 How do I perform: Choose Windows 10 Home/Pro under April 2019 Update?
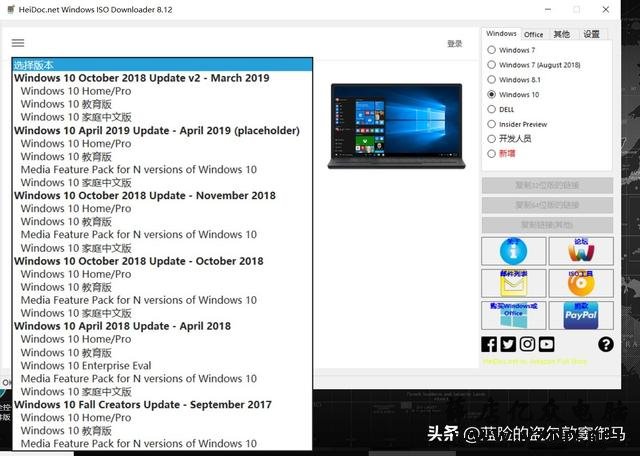tap(162, 144)
